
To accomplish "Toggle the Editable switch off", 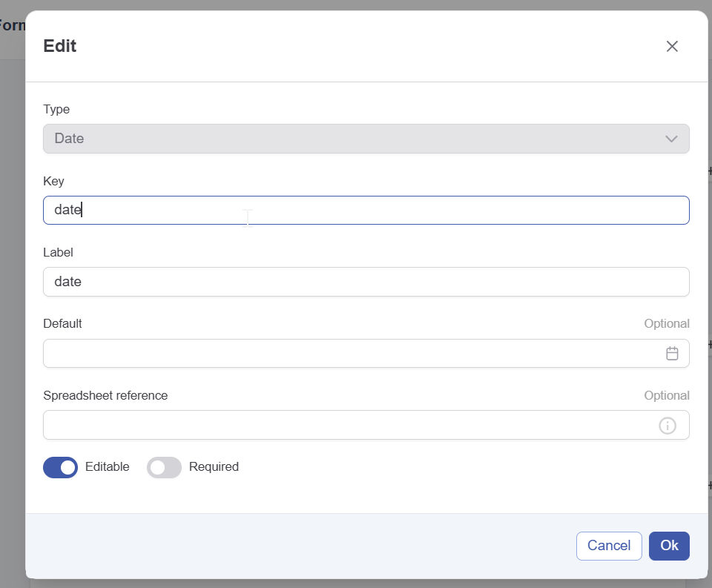I will (61, 467).
